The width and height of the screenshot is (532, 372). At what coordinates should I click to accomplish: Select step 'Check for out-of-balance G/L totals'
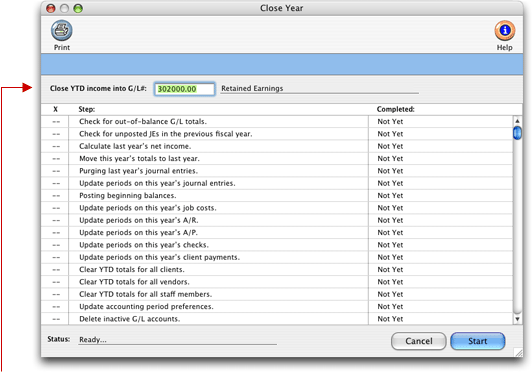[277, 122]
